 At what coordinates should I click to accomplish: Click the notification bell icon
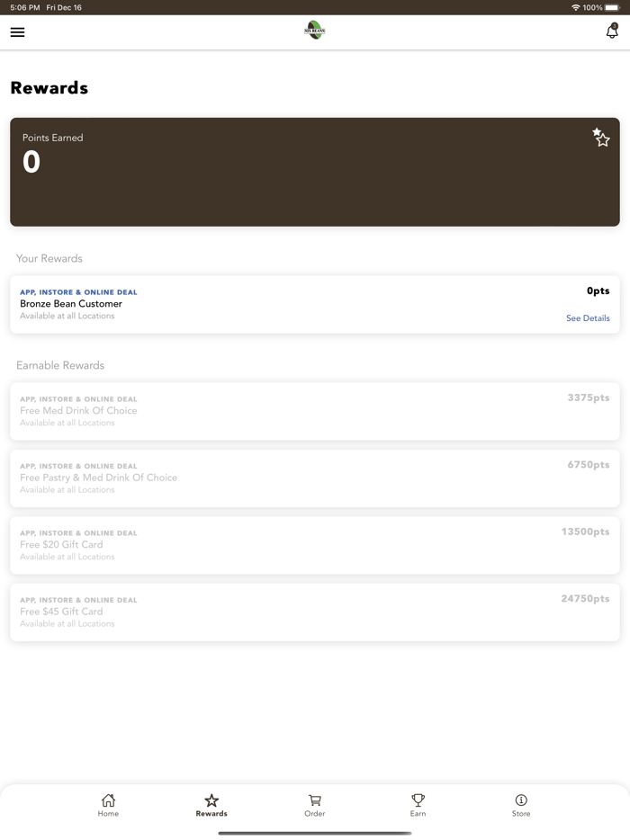click(612, 31)
